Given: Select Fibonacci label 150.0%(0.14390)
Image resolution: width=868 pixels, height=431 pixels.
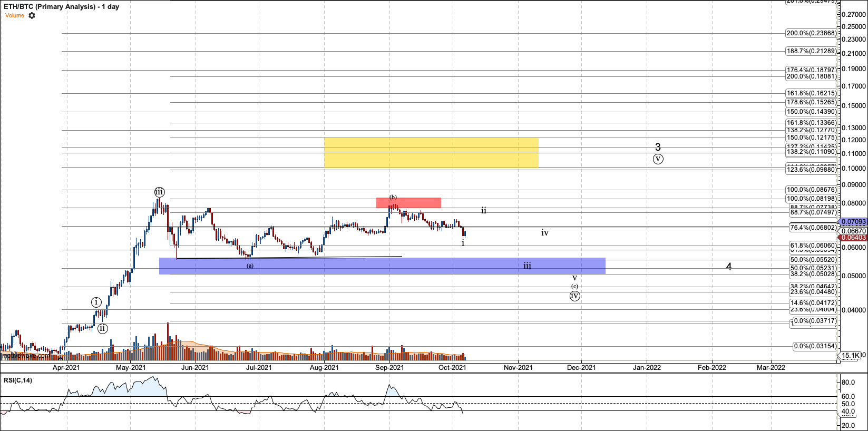Looking at the screenshot, I should click(x=811, y=112).
